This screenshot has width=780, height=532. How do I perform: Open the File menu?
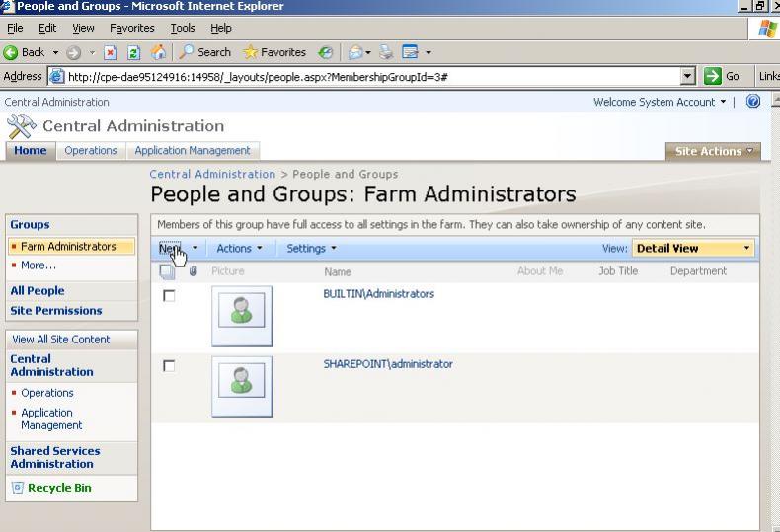[x=15, y=28]
